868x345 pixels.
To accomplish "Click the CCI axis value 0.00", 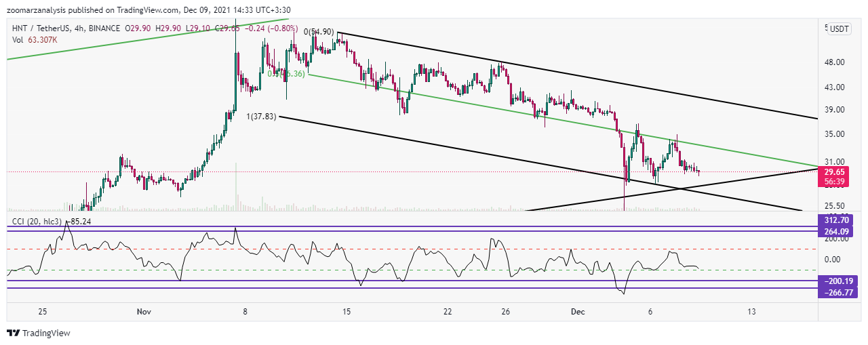I will point(833,259).
